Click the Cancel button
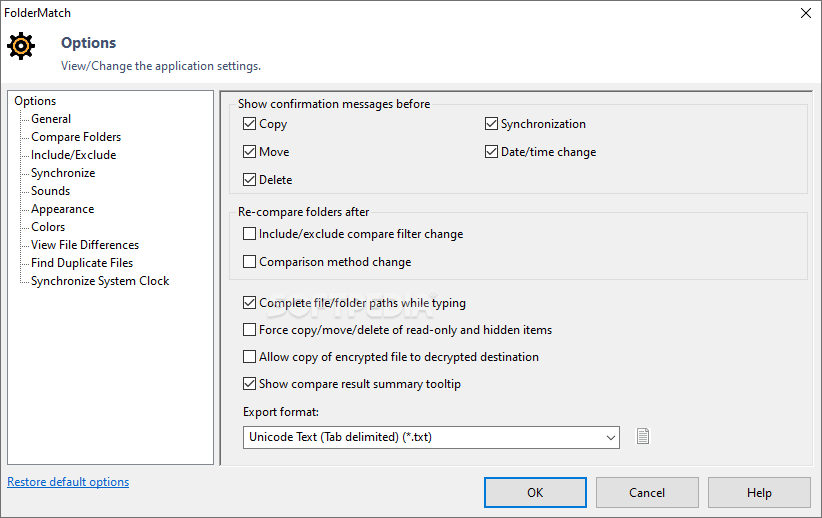The width and height of the screenshot is (822, 518). [647, 492]
